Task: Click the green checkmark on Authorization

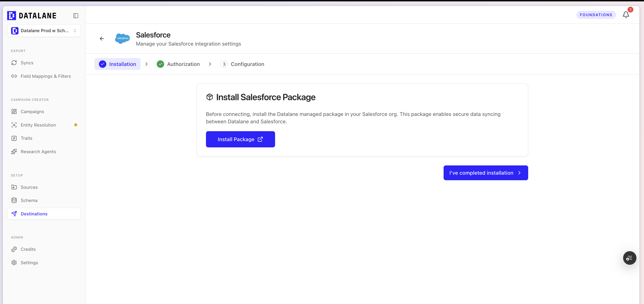Action: tap(160, 64)
